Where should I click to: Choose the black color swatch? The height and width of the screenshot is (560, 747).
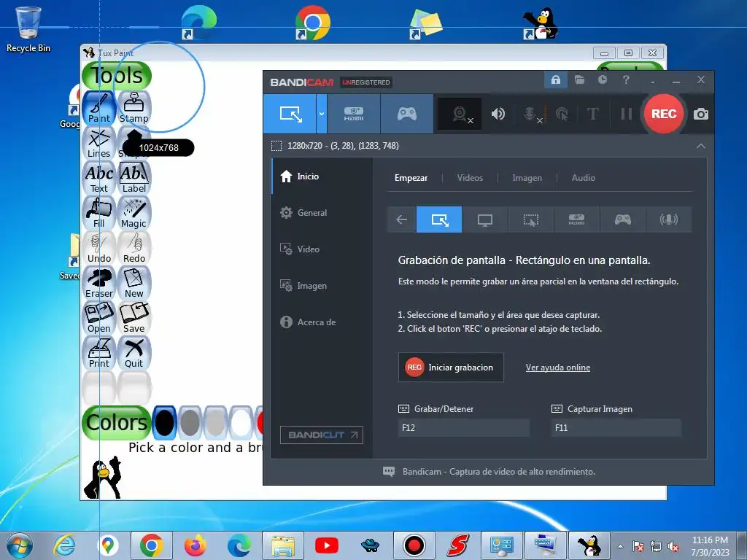(x=164, y=422)
